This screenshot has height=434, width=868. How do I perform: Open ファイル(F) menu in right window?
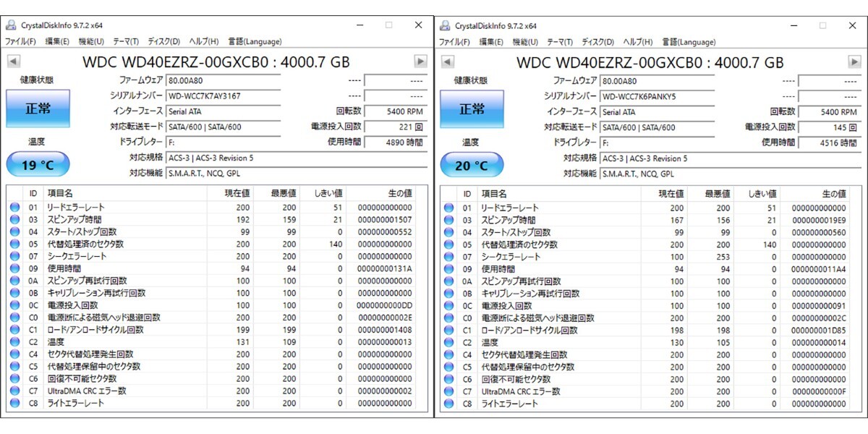pos(455,42)
